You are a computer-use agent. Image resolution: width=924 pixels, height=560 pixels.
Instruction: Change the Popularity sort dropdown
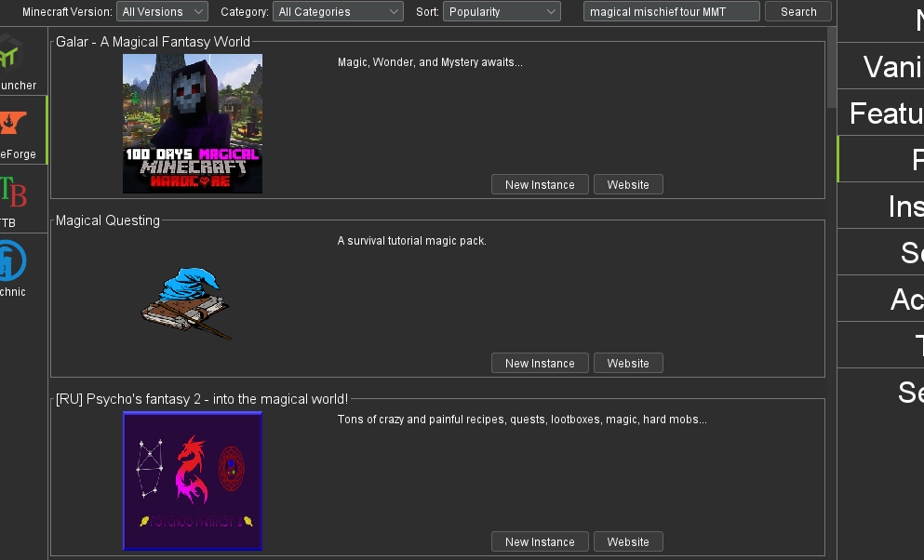click(502, 12)
